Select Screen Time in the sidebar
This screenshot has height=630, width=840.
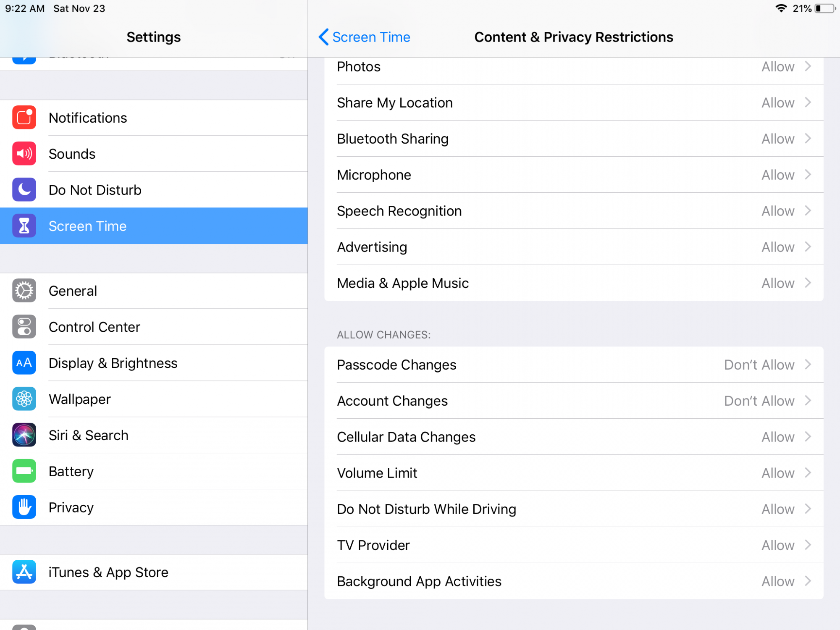coord(154,226)
